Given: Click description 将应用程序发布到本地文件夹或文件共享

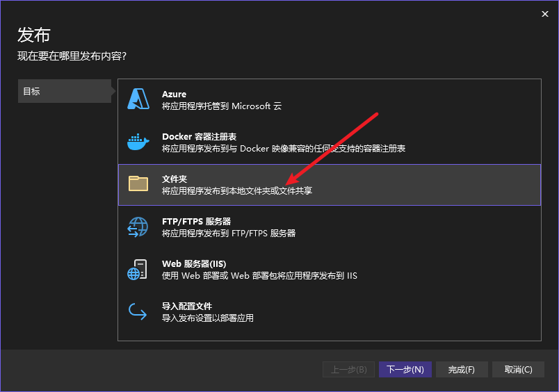Looking at the screenshot, I should [x=237, y=191].
